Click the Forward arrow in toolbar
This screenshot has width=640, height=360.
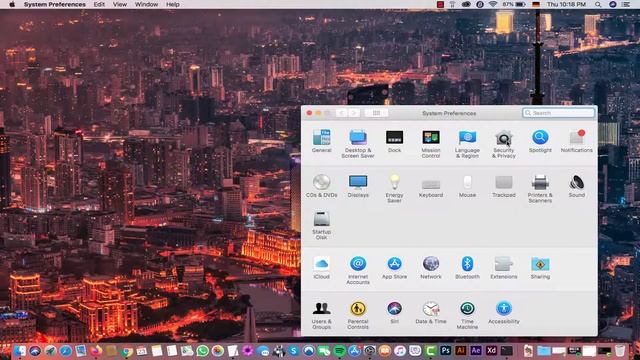click(x=353, y=113)
